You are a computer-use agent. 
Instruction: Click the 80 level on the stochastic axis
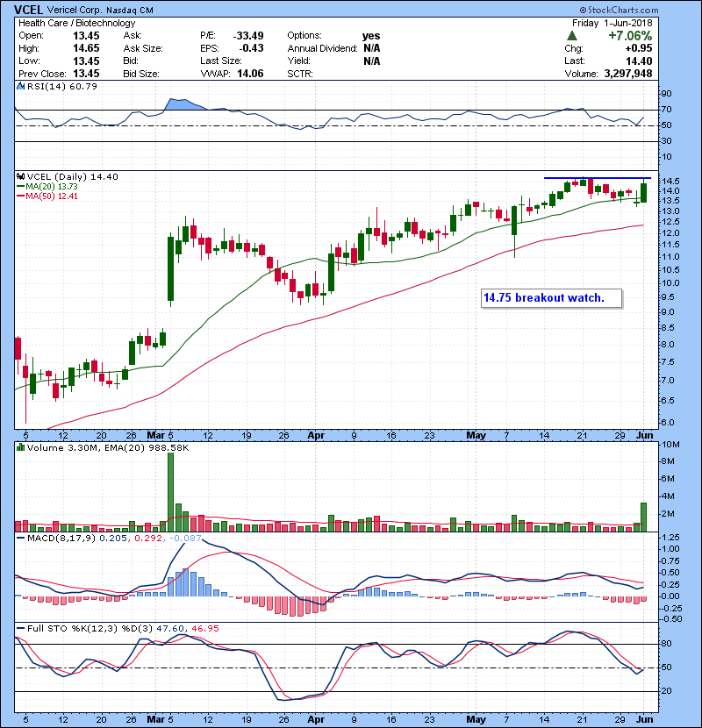pos(667,644)
